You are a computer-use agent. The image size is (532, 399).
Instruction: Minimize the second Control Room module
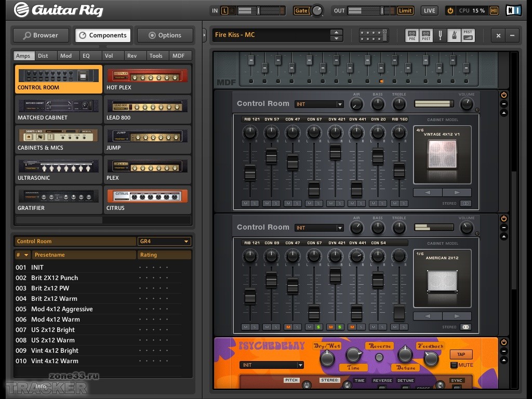coord(504,228)
